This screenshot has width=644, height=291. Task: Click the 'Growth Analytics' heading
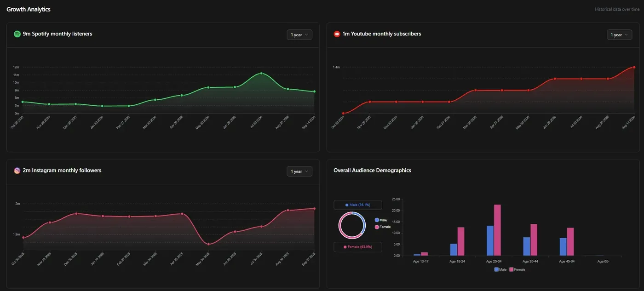point(29,9)
